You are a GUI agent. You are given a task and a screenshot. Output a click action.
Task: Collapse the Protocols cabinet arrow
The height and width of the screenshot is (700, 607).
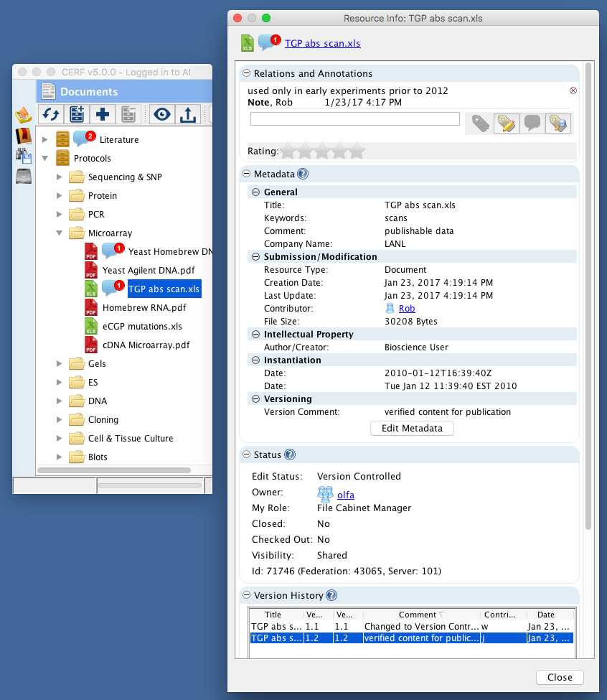(x=44, y=158)
